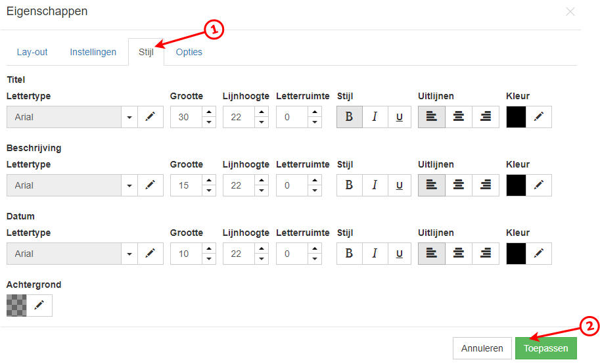Expand the Beschrijving Lettertype dropdown
This screenshot has height=364, width=600.
pos(129,185)
